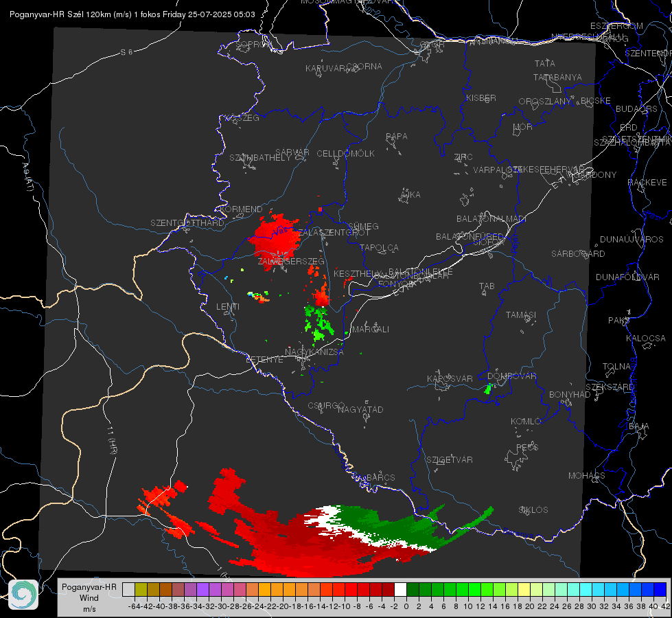Viewport: 672px width, 618px height.
Task: Click the SARBOGARD city label
Action: [578, 254]
